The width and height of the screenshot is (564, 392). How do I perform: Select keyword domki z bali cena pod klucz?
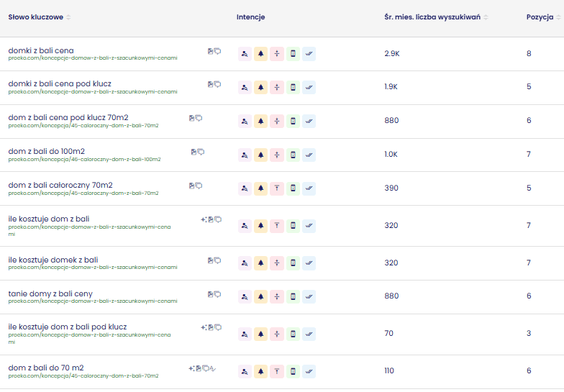pos(60,83)
